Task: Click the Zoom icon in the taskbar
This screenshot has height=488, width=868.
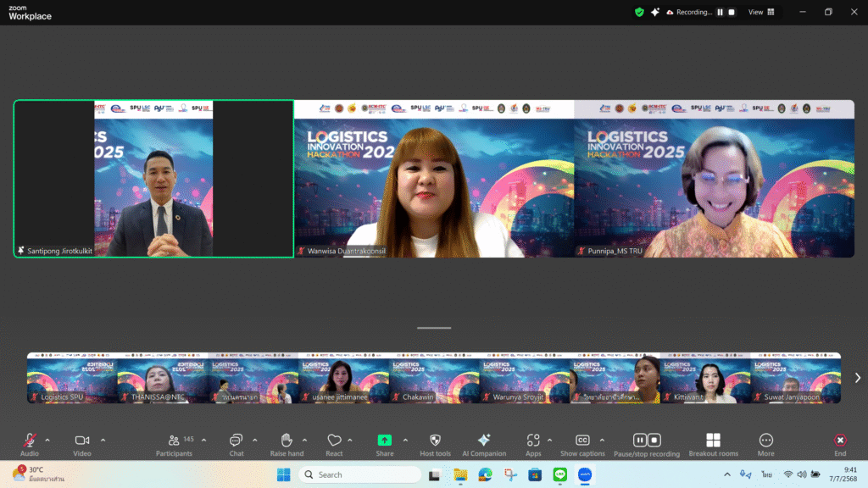Action: tap(585, 474)
